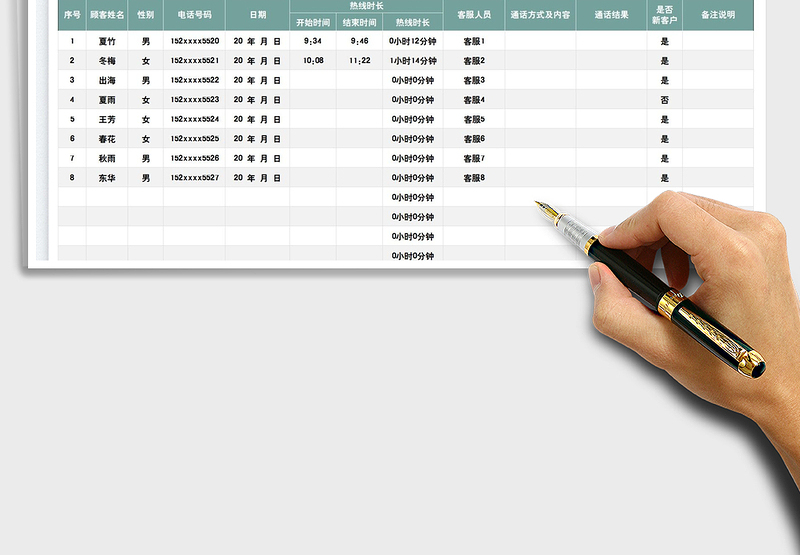This screenshot has width=800, height=555.
Task: Click end time cell 11:22
Action: 359,60
